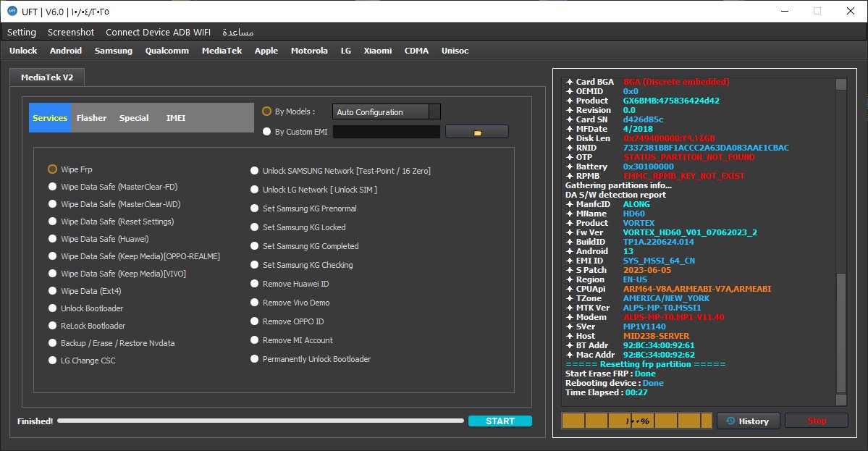This screenshot has height=451, width=868.
Task: Click the 'Time Elapsed : 00:27' log line
Action: click(x=606, y=392)
